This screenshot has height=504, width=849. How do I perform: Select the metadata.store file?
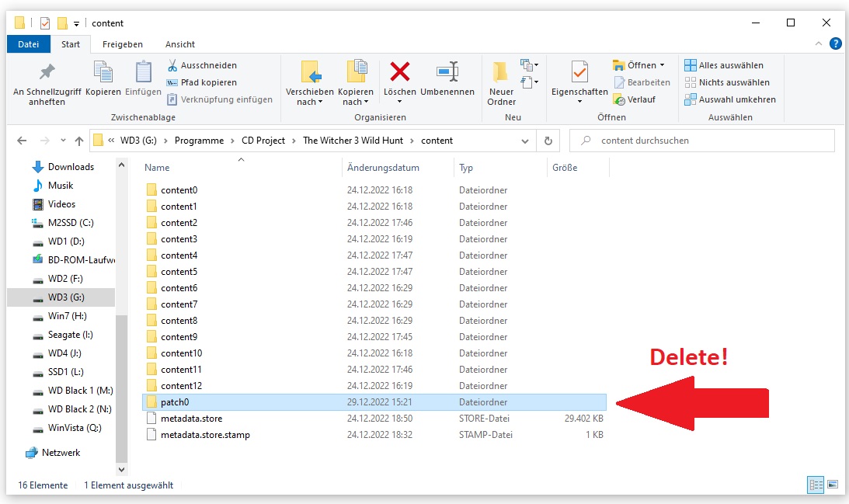tap(374, 419)
